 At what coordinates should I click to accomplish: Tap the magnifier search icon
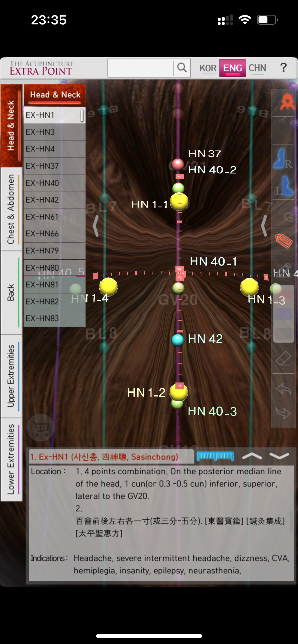click(x=182, y=68)
